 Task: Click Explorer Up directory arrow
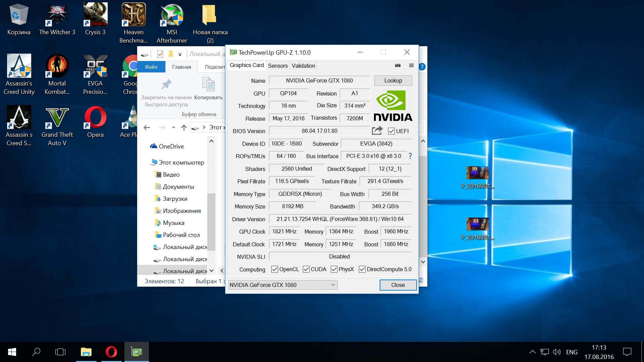pyautogui.click(x=184, y=127)
